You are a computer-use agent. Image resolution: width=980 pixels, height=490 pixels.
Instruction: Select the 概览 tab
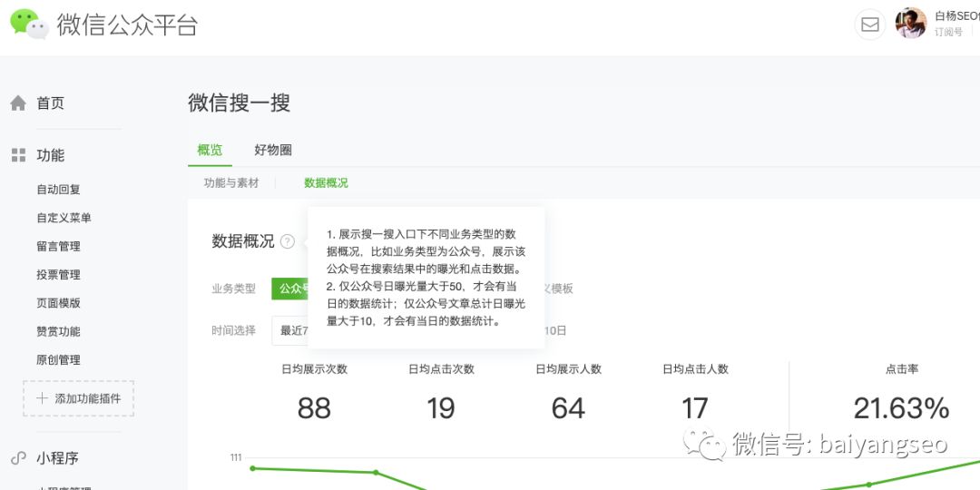tap(210, 150)
